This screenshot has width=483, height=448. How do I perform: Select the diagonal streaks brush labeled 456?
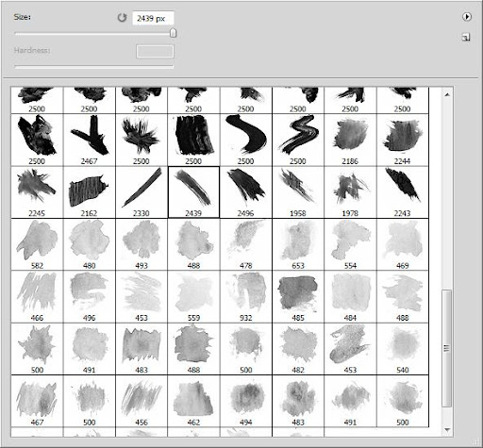[x=142, y=401]
